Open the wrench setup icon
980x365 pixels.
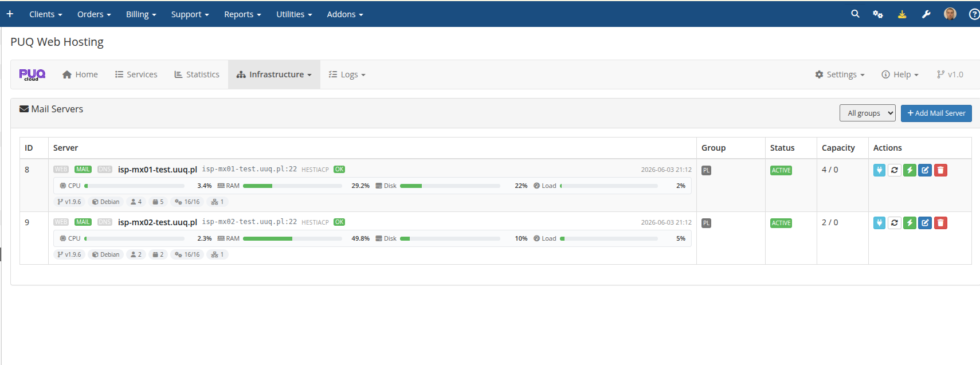point(926,14)
